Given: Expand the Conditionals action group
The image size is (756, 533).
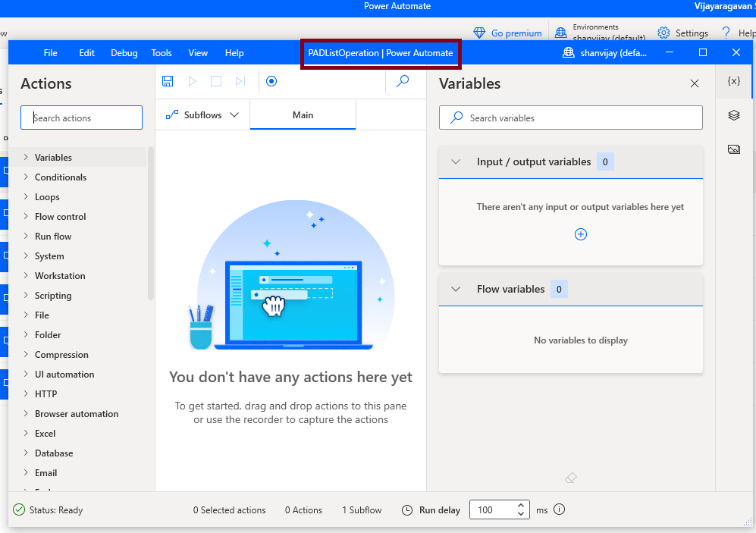Looking at the screenshot, I should (x=26, y=177).
